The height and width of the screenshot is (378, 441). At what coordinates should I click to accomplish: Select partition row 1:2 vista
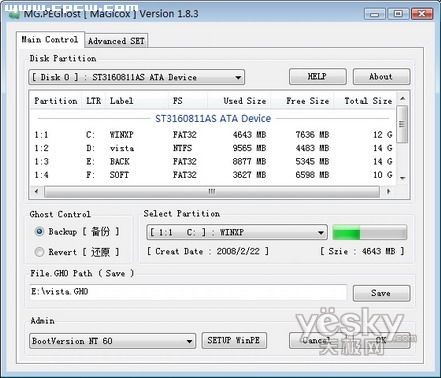point(213,148)
